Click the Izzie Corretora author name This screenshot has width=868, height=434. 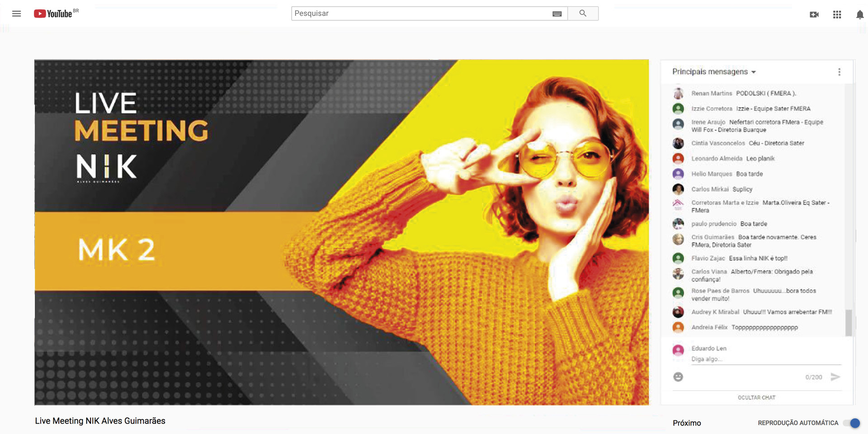click(712, 108)
